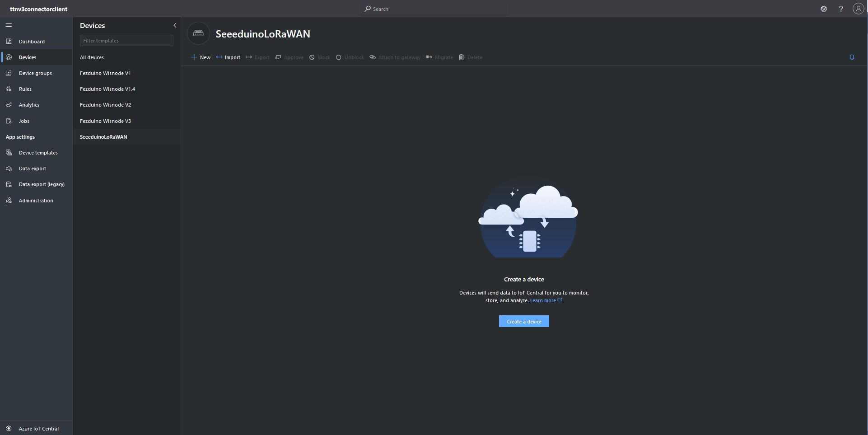Show All devices list

tap(92, 57)
